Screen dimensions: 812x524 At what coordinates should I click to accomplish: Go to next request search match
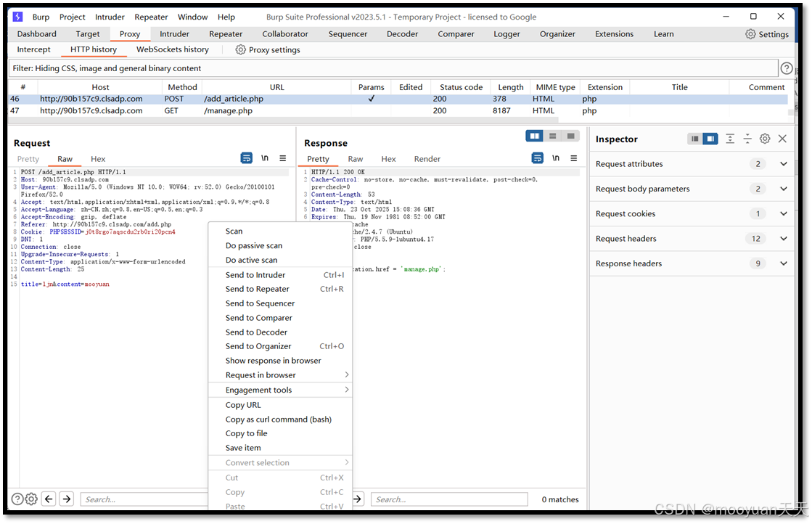pos(67,499)
